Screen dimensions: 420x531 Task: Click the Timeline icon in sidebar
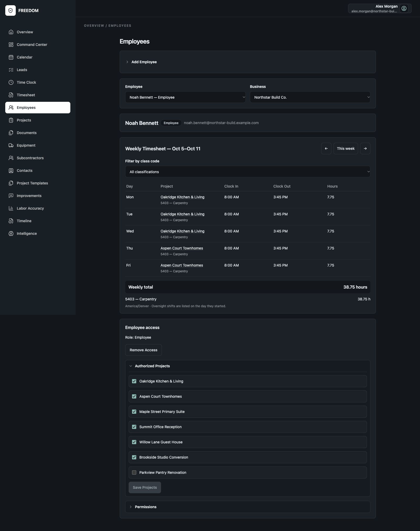[x=11, y=221]
